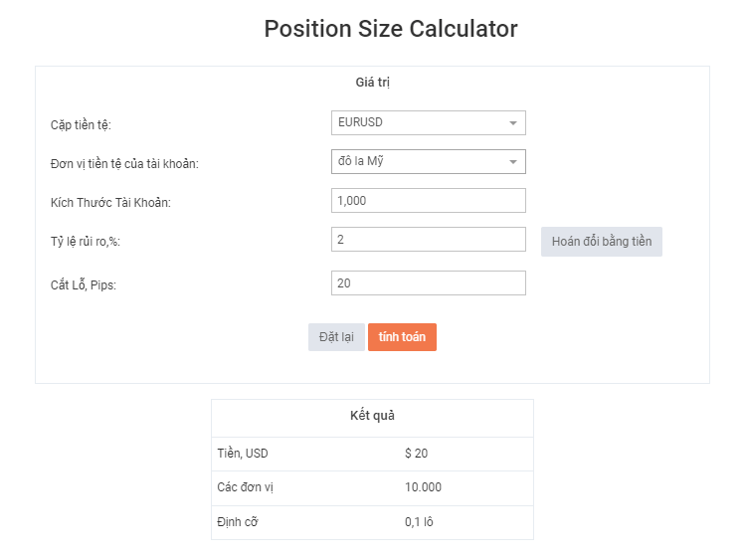This screenshot has width=746, height=560.
Task: Click the Giá trị section header
Action: 372,82
